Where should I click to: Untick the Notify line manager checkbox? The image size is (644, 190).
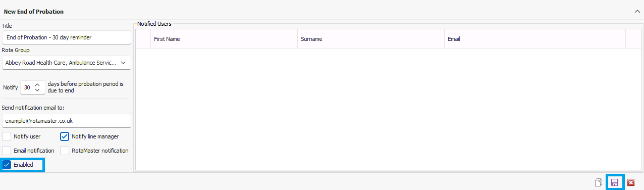65,136
